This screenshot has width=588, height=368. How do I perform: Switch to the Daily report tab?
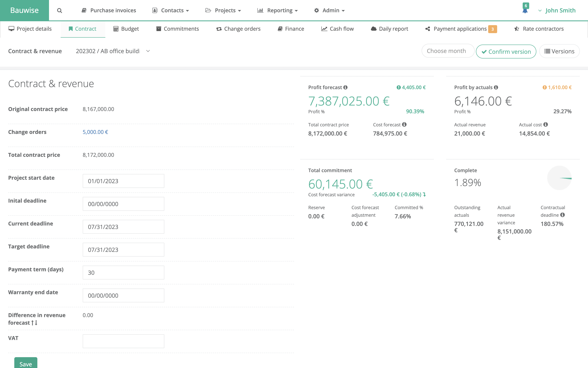[x=390, y=29]
